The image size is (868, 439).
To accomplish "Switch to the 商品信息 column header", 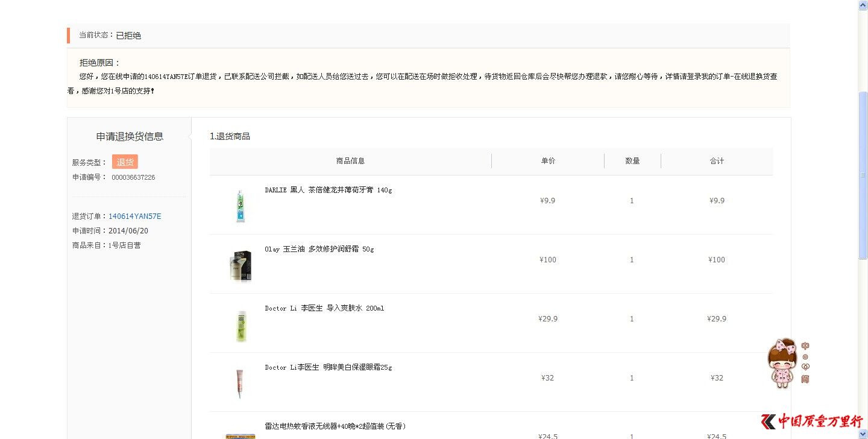I will pyautogui.click(x=350, y=160).
